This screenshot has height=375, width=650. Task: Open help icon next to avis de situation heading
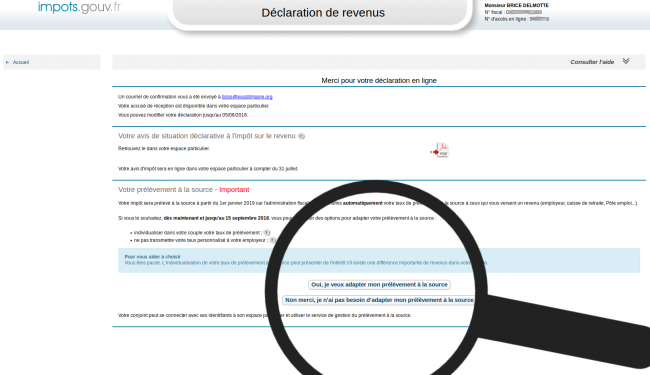(301, 136)
